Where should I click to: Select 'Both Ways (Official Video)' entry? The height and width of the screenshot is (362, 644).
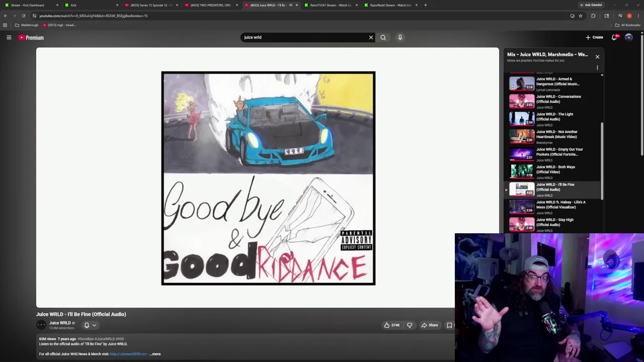coord(553,171)
